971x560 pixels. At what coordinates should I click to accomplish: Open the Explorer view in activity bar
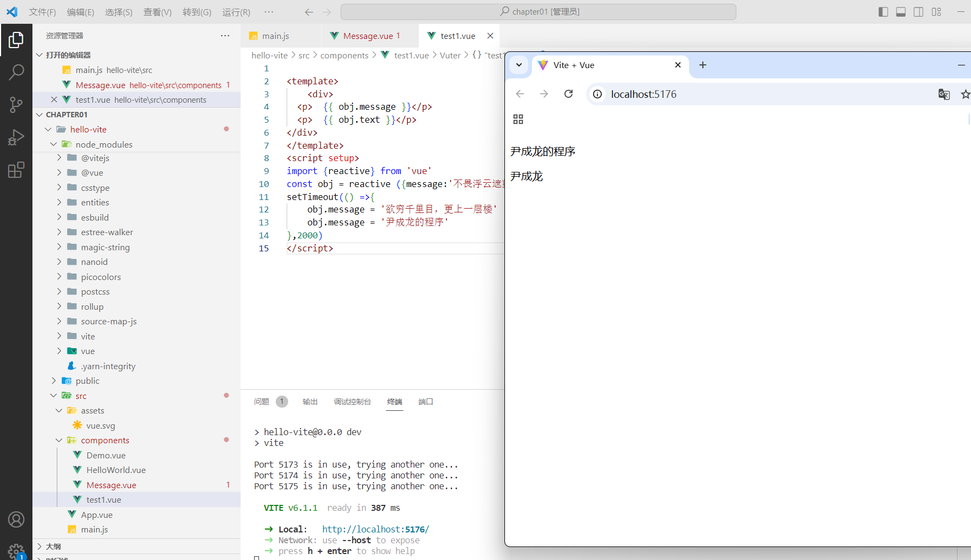tap(16, 40)
